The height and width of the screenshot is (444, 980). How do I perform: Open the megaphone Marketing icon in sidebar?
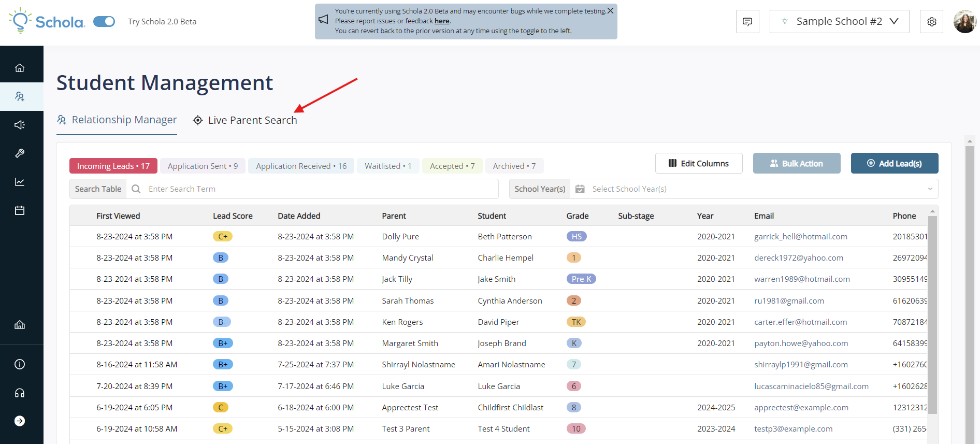(x=20, y=125)
